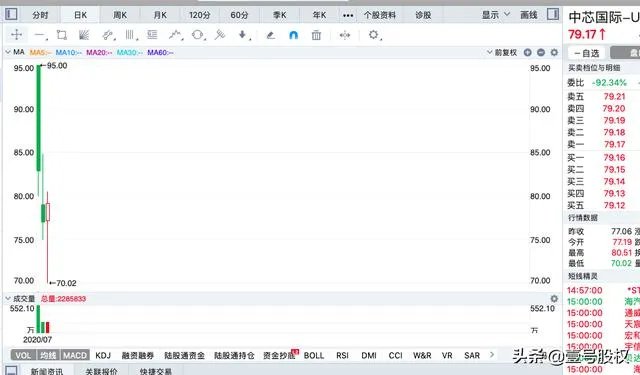Select the fan lines drawing tool
Screen dimensions: 640x375
pos(84,35)
